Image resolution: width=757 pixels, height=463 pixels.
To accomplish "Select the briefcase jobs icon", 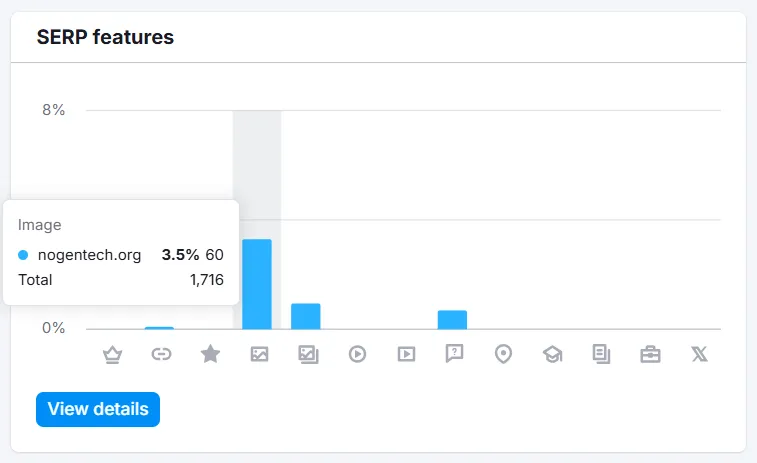I will [x=650, y=354].
